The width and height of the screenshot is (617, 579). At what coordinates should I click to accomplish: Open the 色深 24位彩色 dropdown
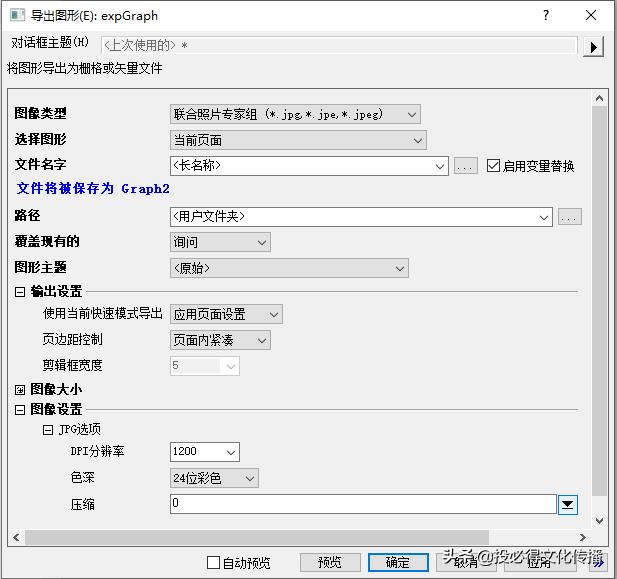coord(214,478)
